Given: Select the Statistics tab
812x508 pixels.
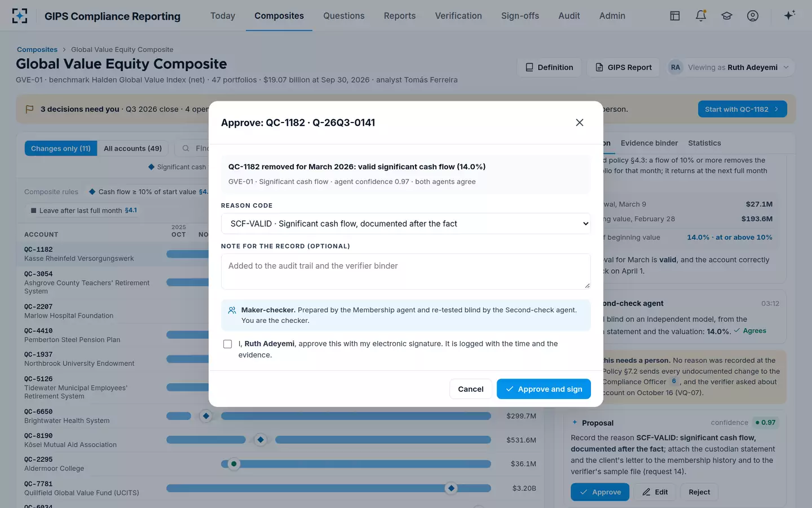Looking at the screenshot, I should (704, 143).
